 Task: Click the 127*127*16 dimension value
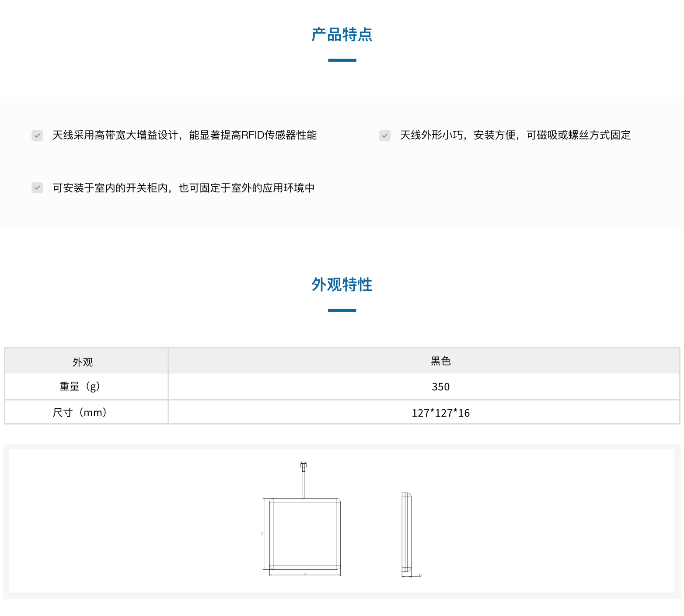click(x=441, y=412)
